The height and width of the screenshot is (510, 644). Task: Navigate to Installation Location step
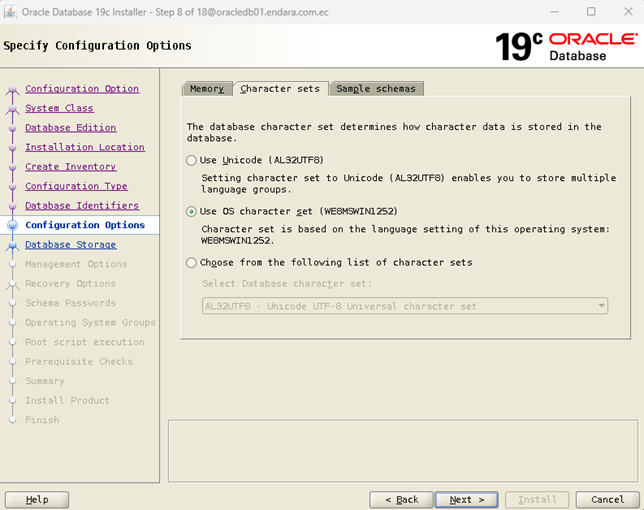[x=85, y=147]
